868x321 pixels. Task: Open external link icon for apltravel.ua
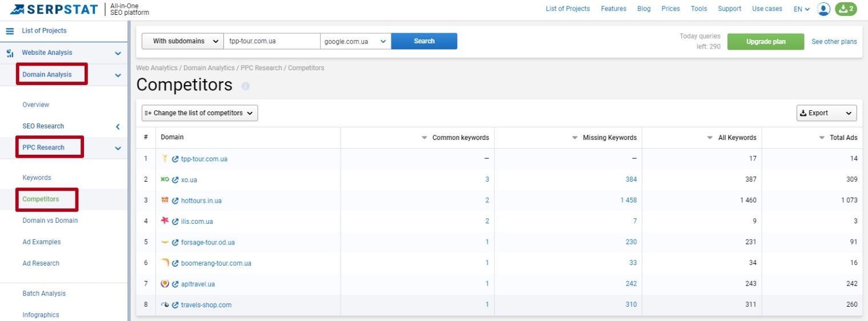tap(175, 284)
